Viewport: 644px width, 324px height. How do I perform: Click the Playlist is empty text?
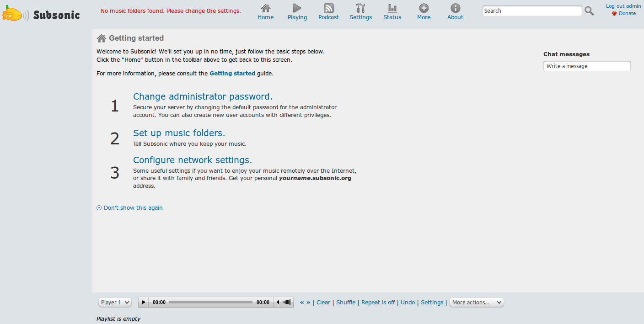[118, 319]
